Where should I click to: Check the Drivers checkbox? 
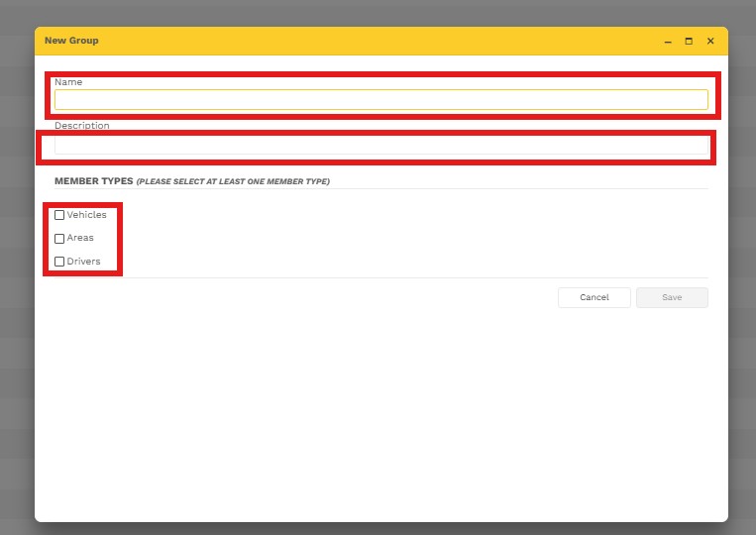pos(59,262)
